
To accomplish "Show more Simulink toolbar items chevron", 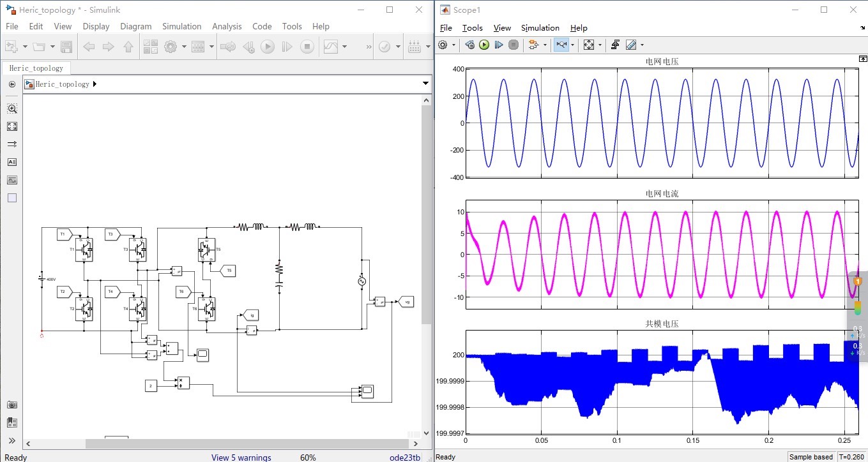I will coord(369,47).
